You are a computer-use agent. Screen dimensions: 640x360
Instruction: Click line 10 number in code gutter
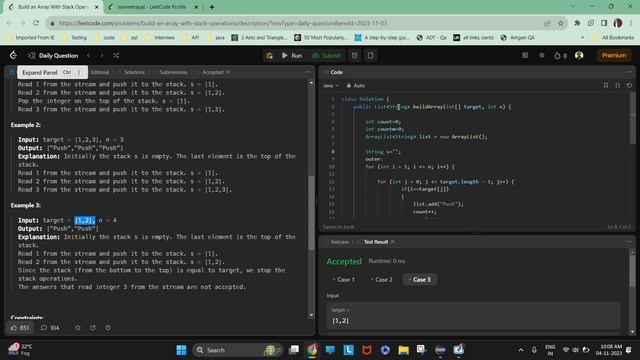(331, 167)
